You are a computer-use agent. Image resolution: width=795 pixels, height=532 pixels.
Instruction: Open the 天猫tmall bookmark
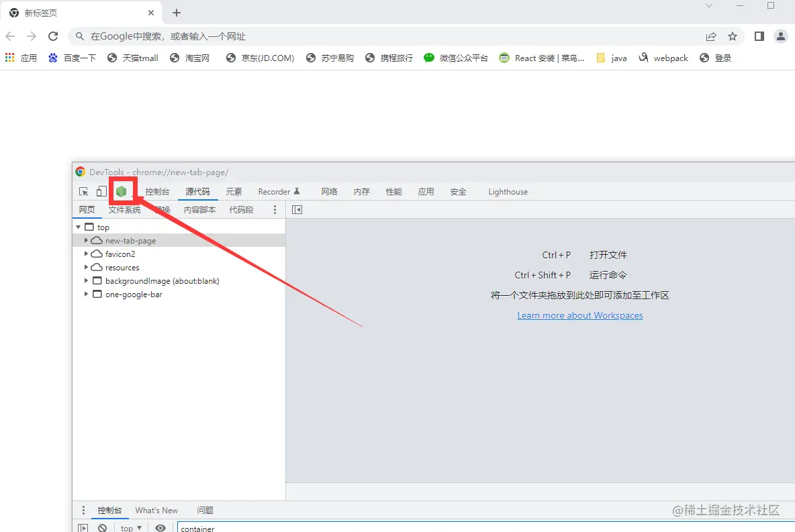[x=133, y=58]
